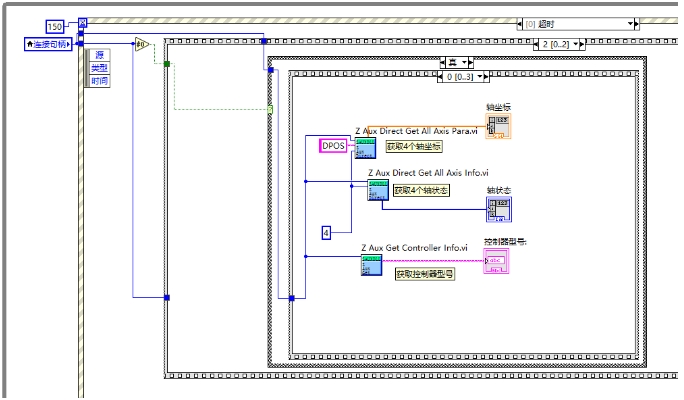
Task: Click the DPOS string constant
Action: (333, 146)
